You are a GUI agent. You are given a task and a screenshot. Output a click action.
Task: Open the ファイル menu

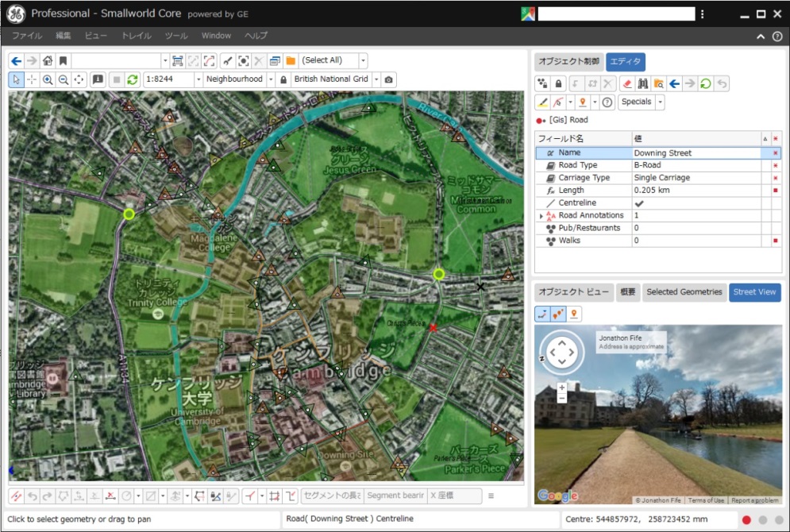[x=27, y=36]
